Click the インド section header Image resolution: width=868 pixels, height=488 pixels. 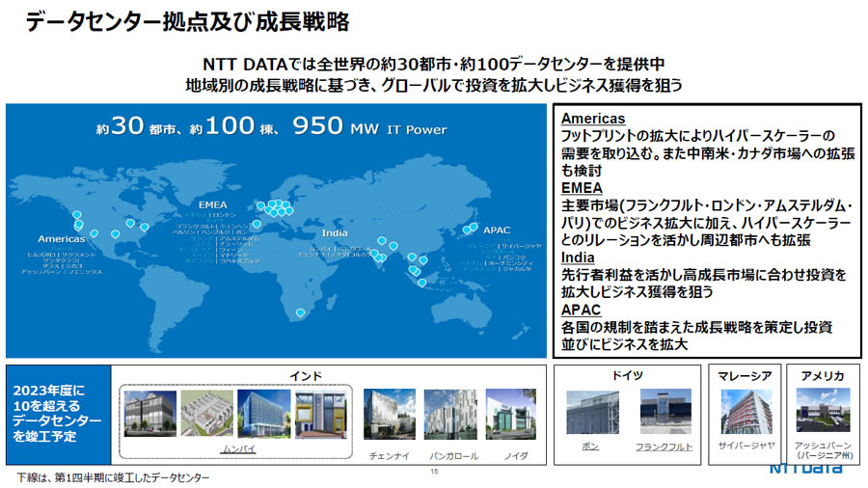point(306,376)
